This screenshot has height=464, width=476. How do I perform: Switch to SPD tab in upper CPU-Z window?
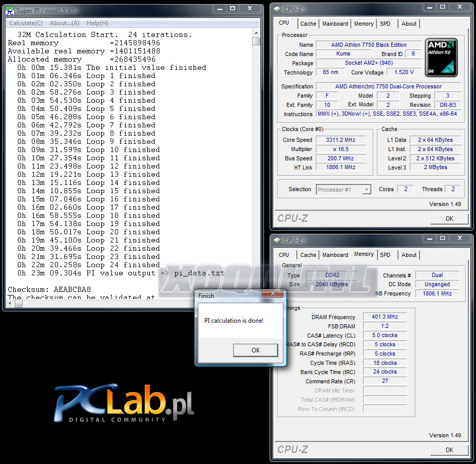point(385,24)
